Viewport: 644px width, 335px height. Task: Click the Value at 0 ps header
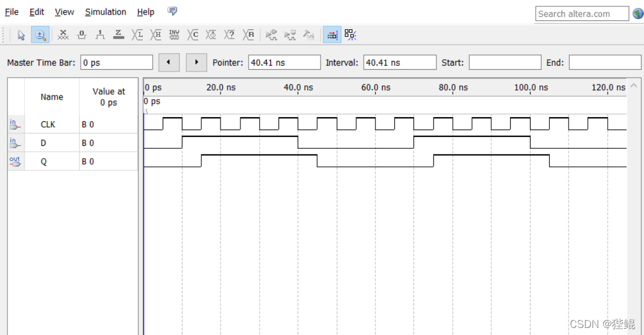coord(109,97)
